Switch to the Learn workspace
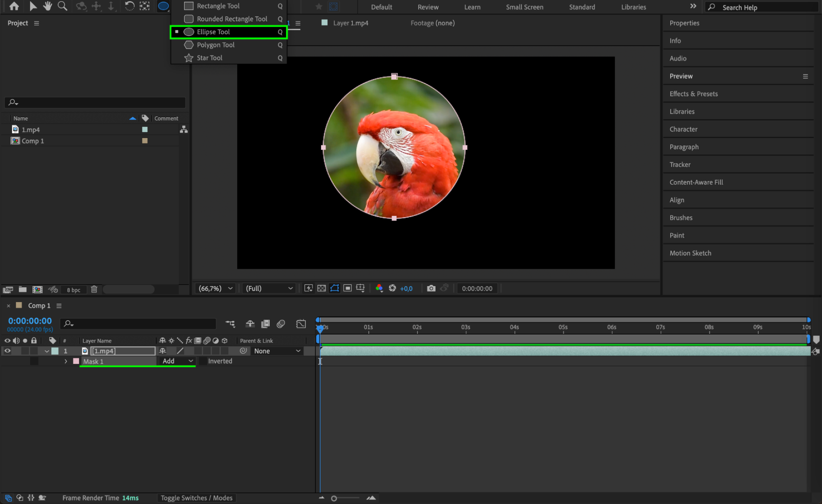The height and width of the screenshot is (504, 822). pos(472,7)
